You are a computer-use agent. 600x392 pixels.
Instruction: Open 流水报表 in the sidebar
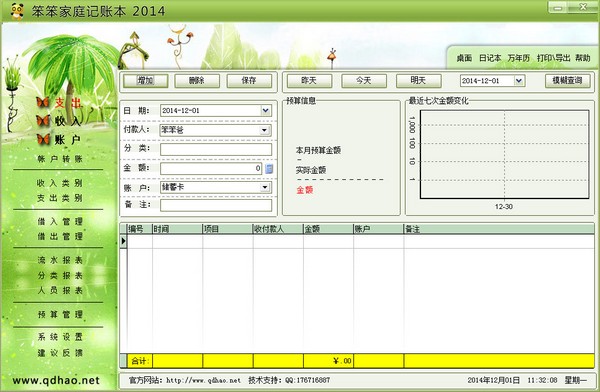60,260
